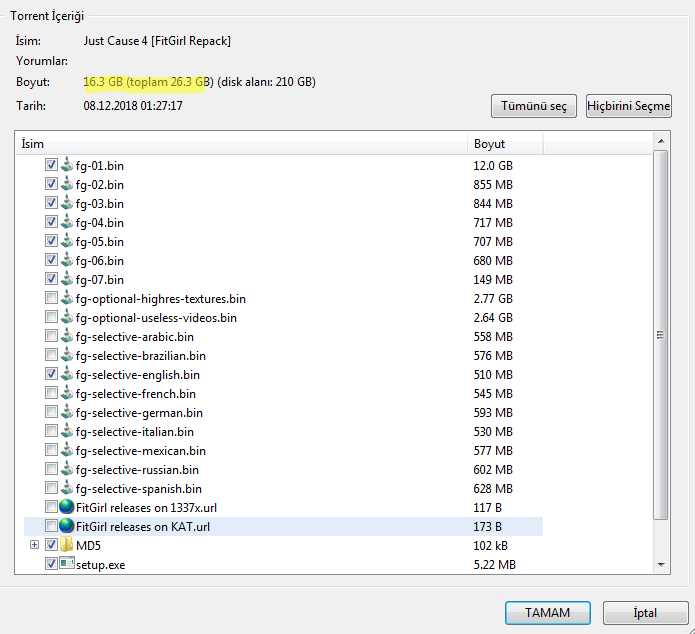Click the 2.77 GB size value
The height and width of the screenshot is (634, 695).
pyautogui.click(x=493, y=299)
